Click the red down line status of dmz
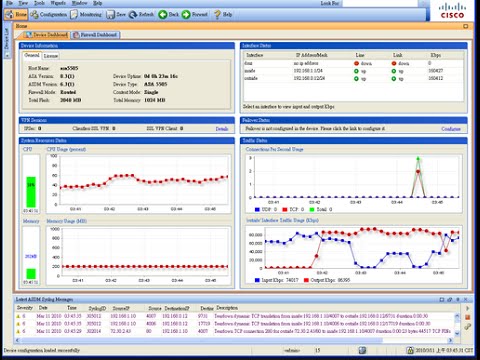 (356, 63)
